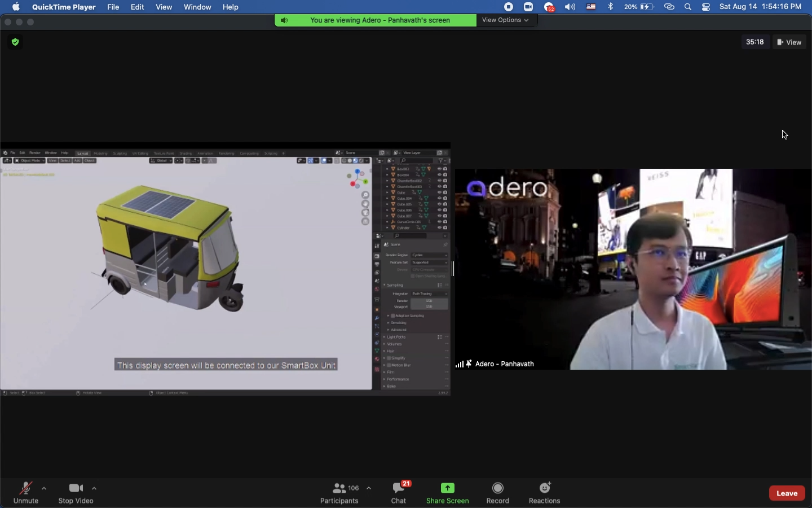Image resolution: width=812 pixels, height=508 pixels.
Task: Open the Apple menu
Action: tap(16, 7)
